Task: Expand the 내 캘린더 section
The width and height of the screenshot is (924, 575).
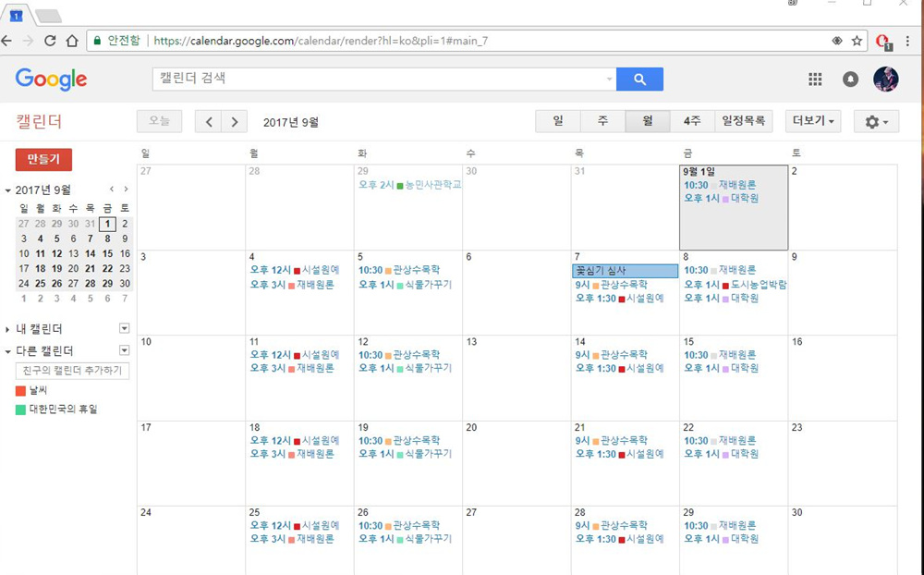Action: tap(8, 329)
